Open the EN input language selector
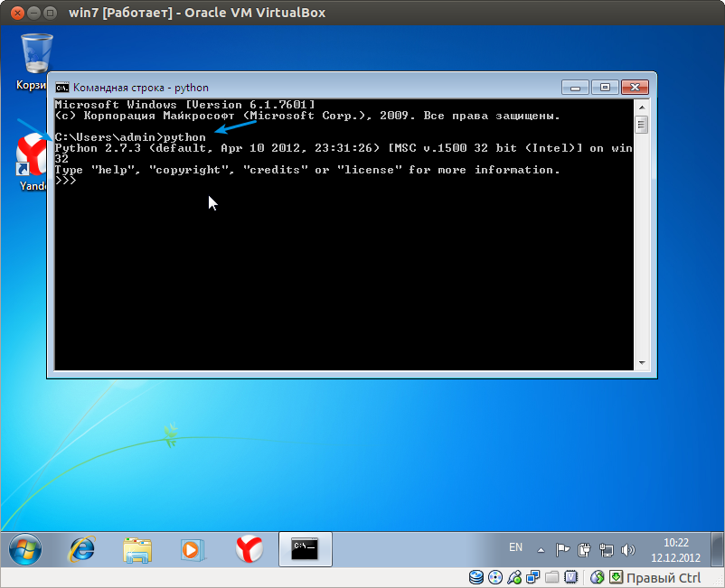 515,547
